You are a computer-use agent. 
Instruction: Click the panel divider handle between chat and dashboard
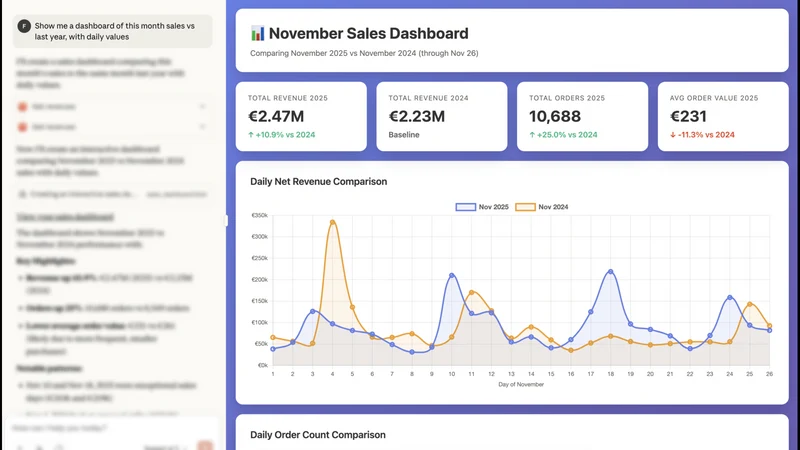click(226, 220)
